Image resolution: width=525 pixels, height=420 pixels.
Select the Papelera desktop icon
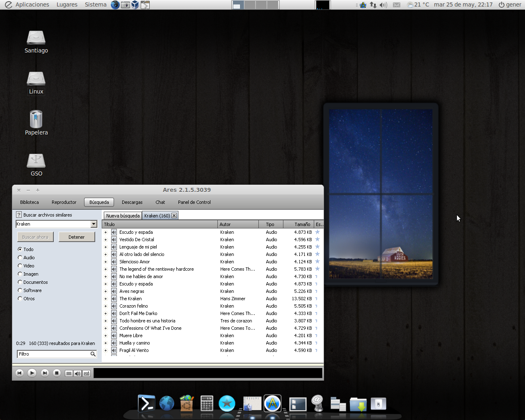tap(36, 123)
